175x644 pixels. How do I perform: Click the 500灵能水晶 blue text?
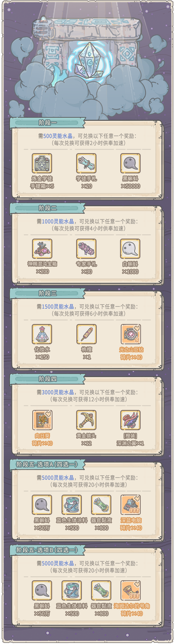pyautogui.click(x=58, y=136)
